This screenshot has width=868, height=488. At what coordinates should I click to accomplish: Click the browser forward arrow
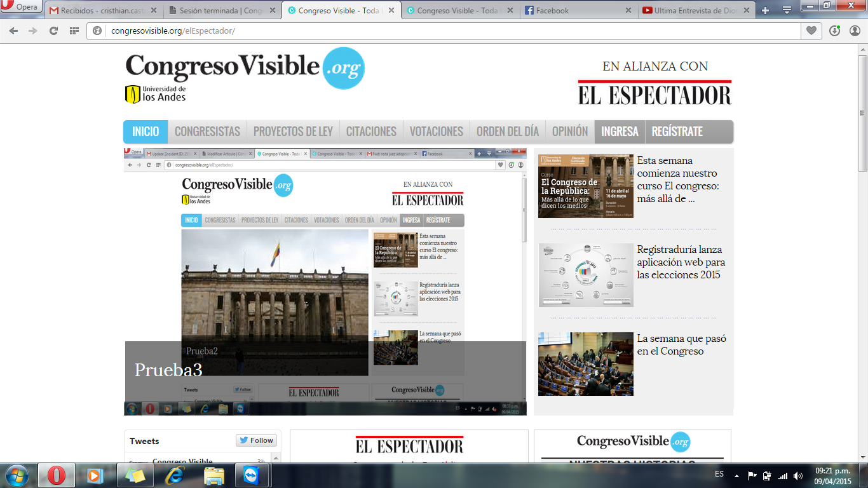(33, 30)
